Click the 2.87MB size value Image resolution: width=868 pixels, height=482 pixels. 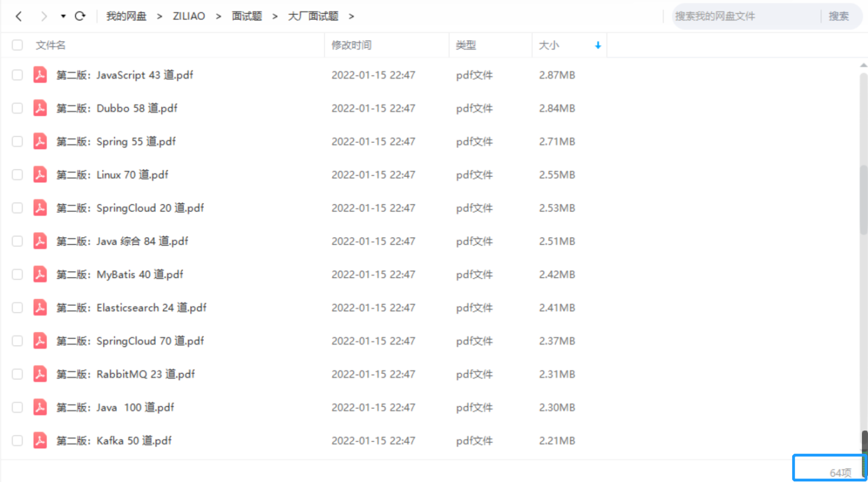pyautogui.click(x=557, y=75)
